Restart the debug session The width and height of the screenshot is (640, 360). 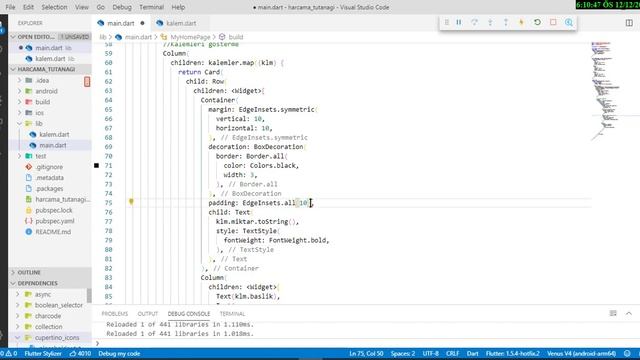[537, 22]
